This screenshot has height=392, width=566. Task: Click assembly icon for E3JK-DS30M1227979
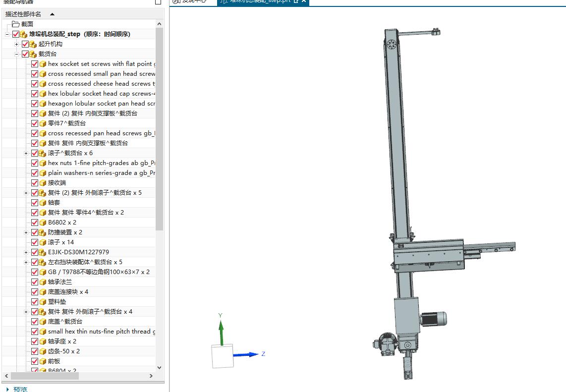click(43, 252)
